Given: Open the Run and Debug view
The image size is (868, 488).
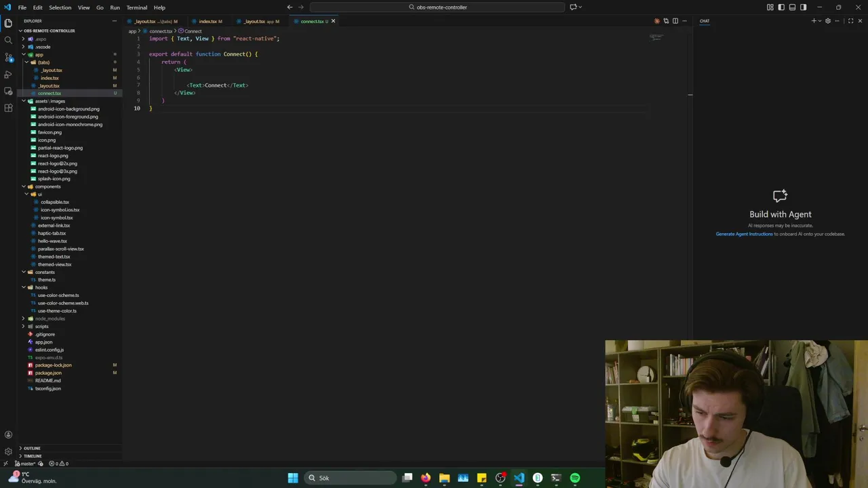Looking at the screenshot, I should coord(8,74).
